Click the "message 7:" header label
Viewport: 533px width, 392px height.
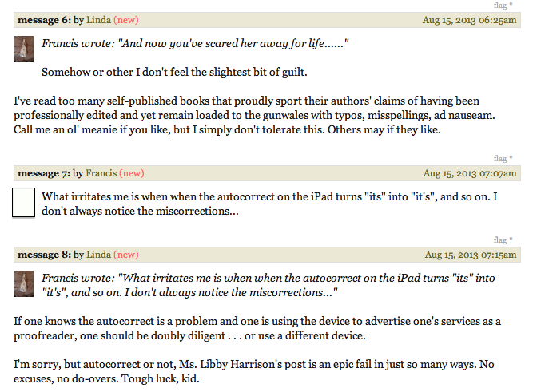pyautogui.click(x=44, y=173)
